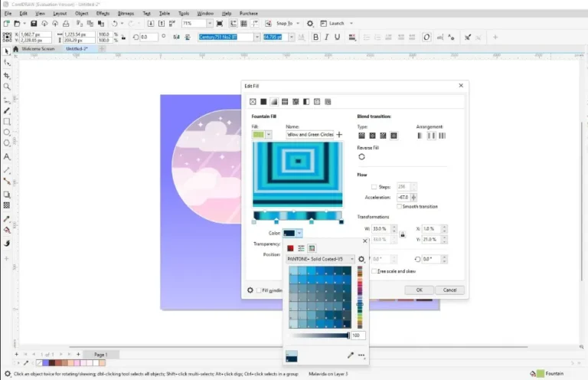This screenshot has height=380, width=588.
Task: Choose Vector Pattern Fill icon
Action: tap(285, 102)
